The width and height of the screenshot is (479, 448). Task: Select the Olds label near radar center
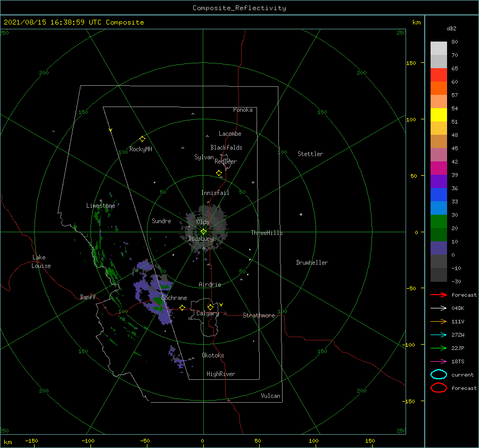pyautogui.click(x=203, y=222)
